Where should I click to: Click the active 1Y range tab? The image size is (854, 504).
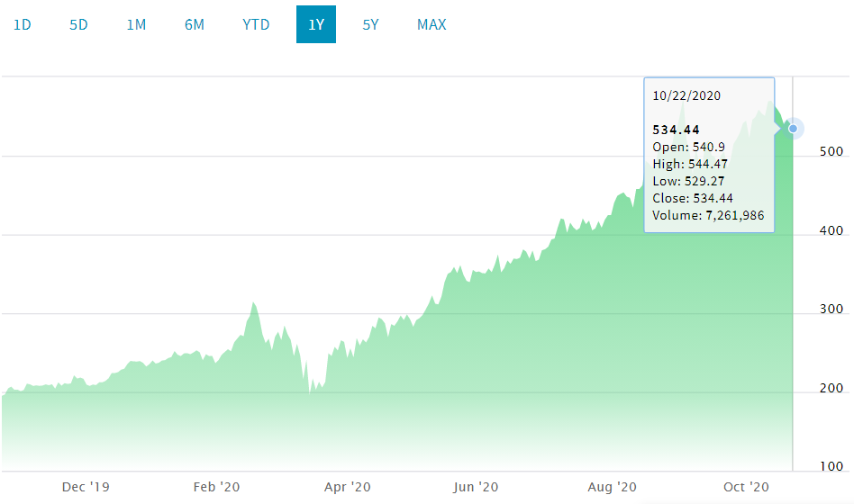(316, 24)
